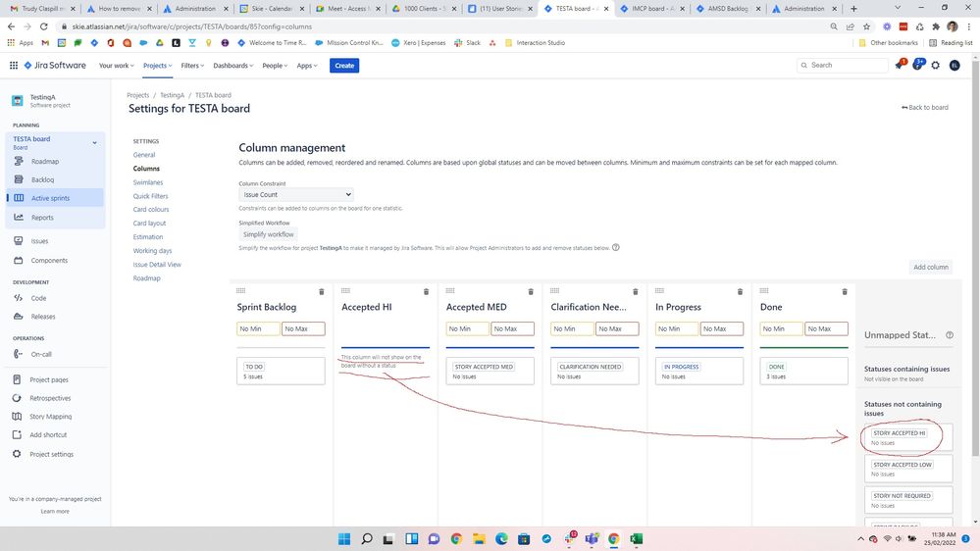
Task: Open Issue Detail View settings
Action: click(157, 265)
